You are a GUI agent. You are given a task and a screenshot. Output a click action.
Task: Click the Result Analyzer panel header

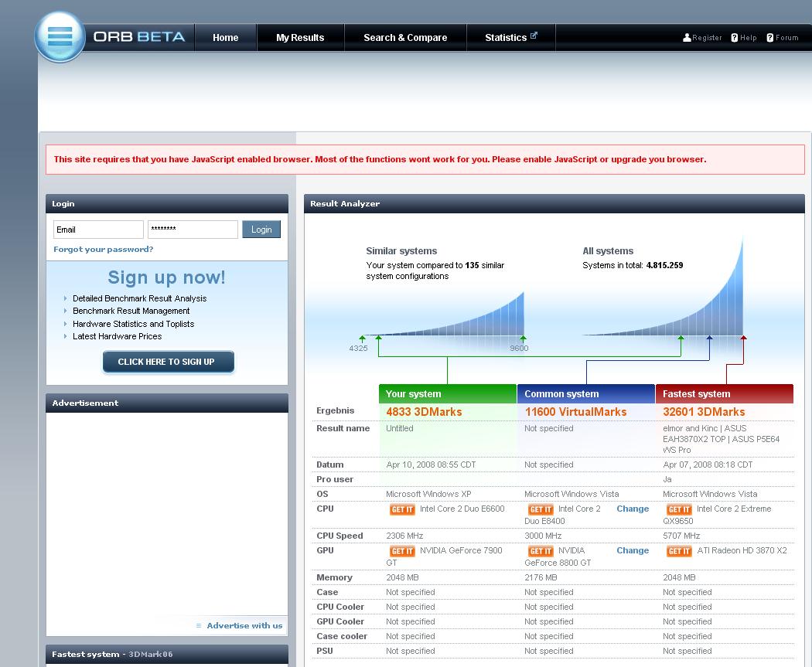[554, 203]
